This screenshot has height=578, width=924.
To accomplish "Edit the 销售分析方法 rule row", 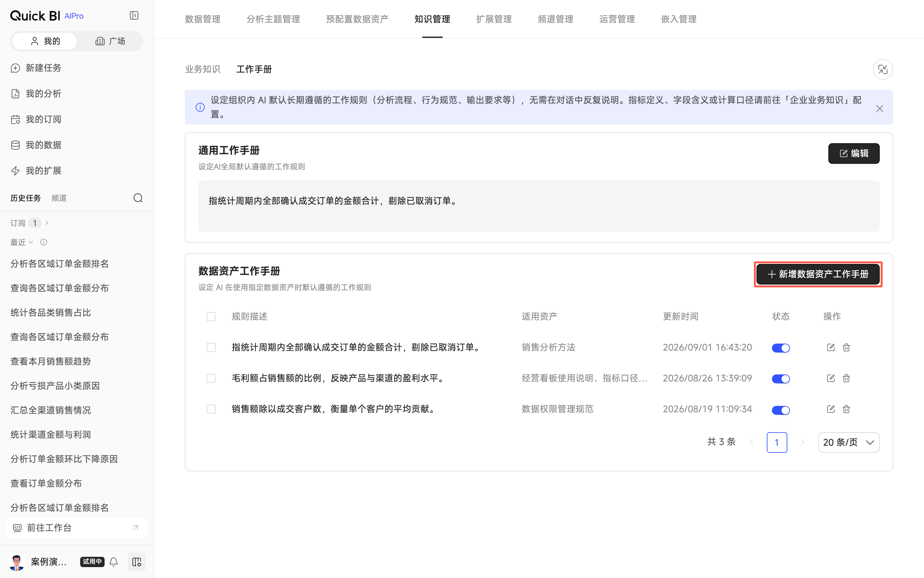I will (830, 347).
